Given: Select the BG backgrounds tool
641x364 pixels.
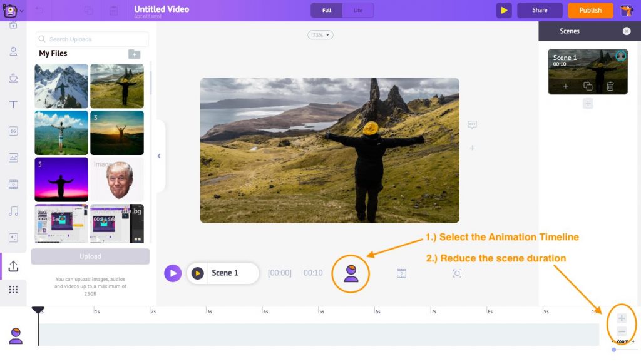Looking at the screenshot, I should coord(13,131).
